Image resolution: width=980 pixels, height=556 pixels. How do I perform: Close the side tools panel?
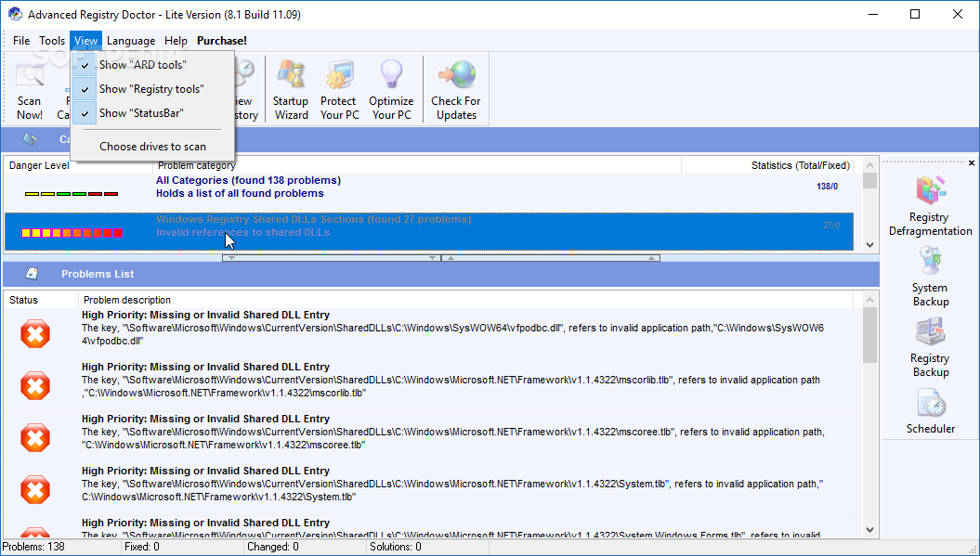coord(972,163)
